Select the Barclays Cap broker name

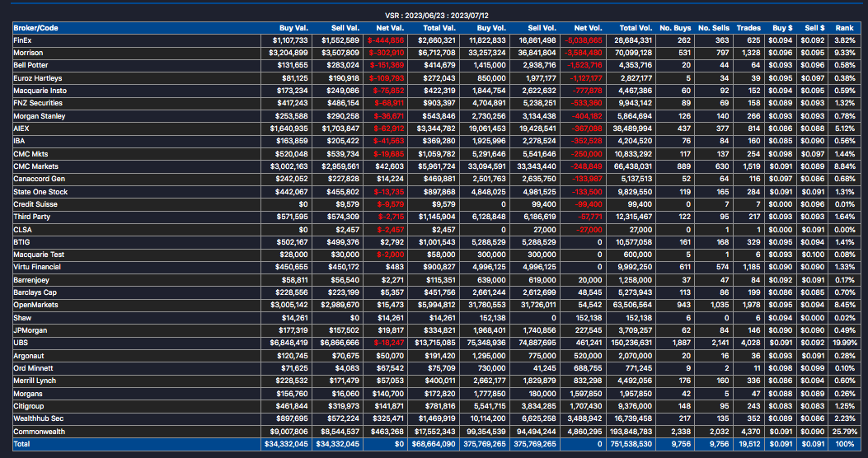coord(35,292)
